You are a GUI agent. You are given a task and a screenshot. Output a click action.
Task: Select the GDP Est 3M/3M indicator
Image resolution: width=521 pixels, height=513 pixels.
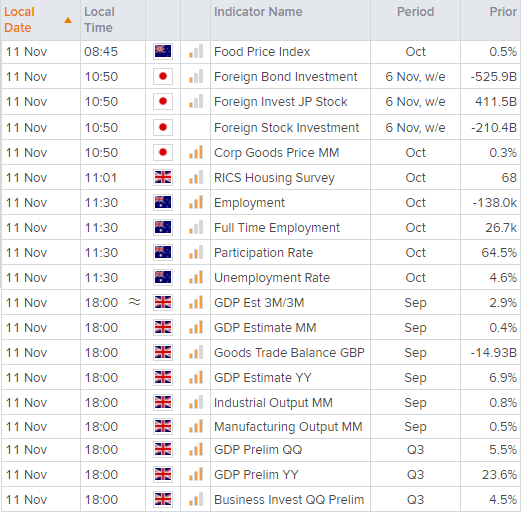coord(259,303)
